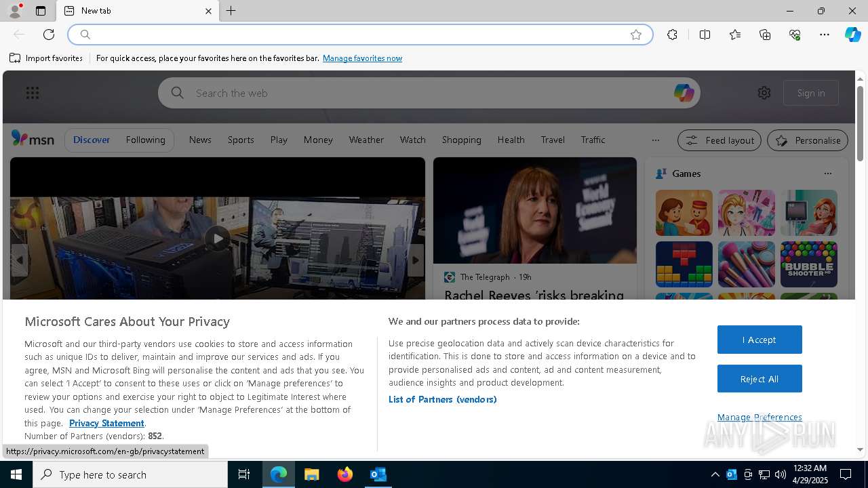Open the block puzzle game tile

684,264
